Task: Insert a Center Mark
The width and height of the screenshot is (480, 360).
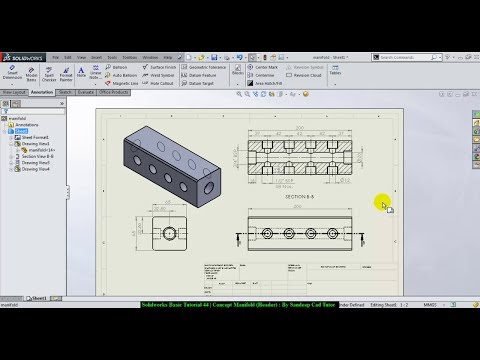Action: (x=263, y=67)
